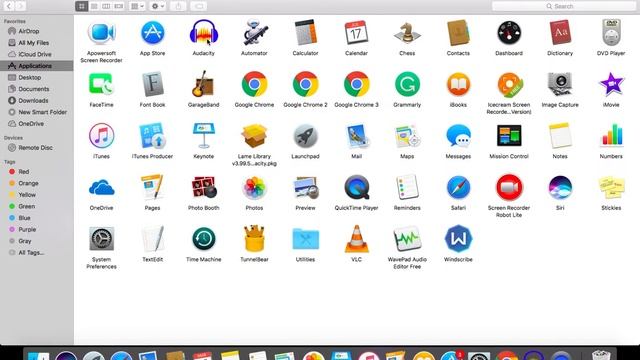Go forward with the forward arrow
The height and width of the screenshot is (360, 640).
tap(20, 6)
